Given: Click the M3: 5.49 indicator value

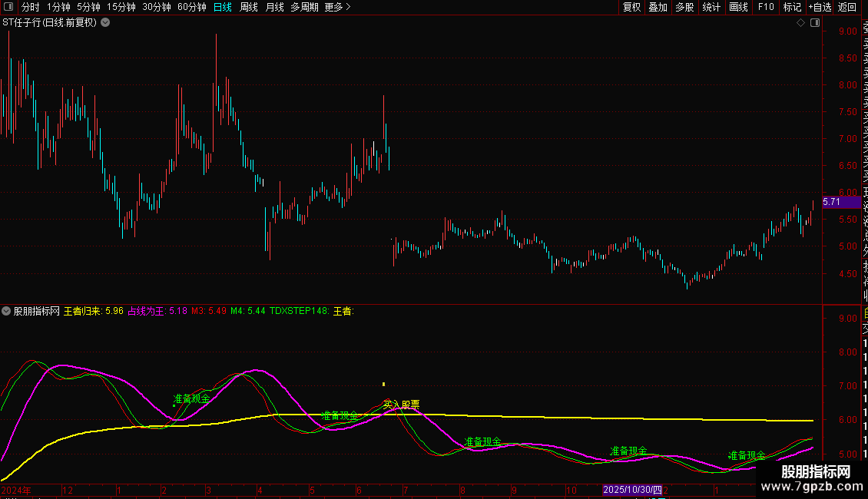Looking at the screenshot, I should click(x=209, y=311).
